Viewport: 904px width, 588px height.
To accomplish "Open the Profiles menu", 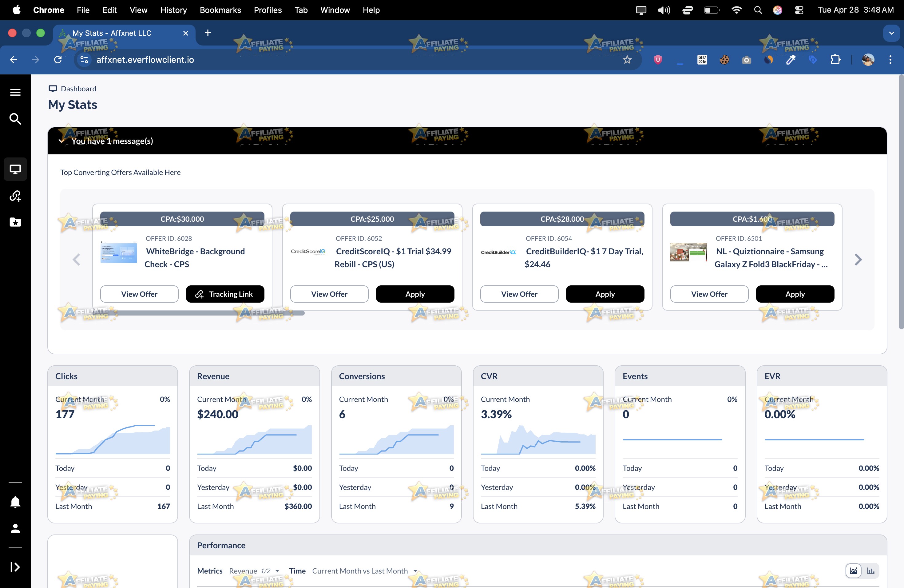I will (268, 10).
